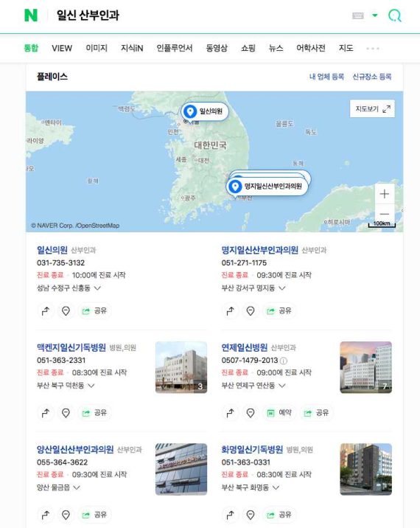Go to the 지식iN tab
The height and width of the screenshot is (528, 420).
(132, 48)
